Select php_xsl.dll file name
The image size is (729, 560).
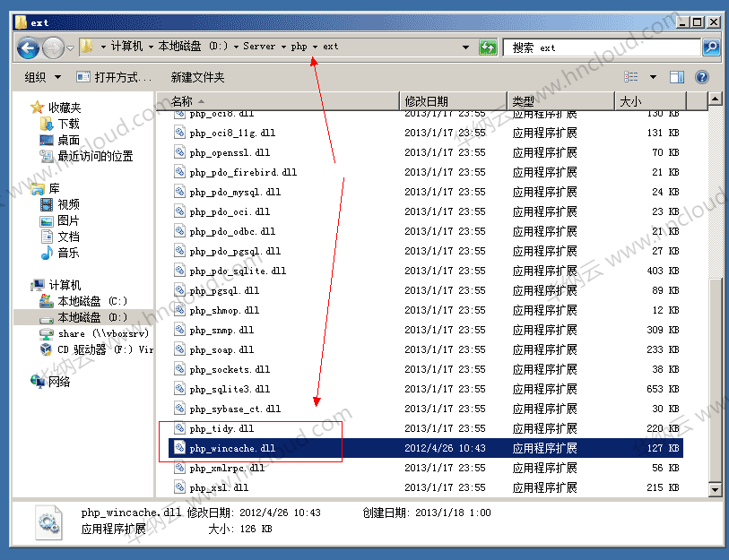click(x=219, y=488)
